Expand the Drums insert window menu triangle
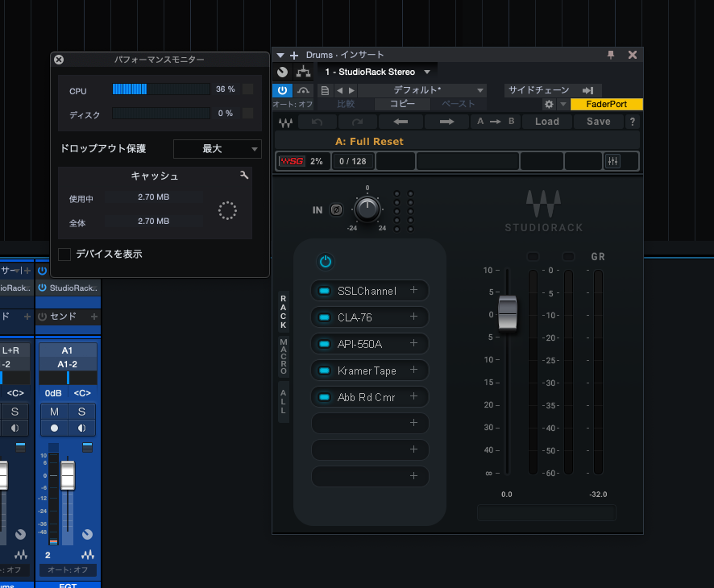The image size is (714, 588). (x=280, y=56)
